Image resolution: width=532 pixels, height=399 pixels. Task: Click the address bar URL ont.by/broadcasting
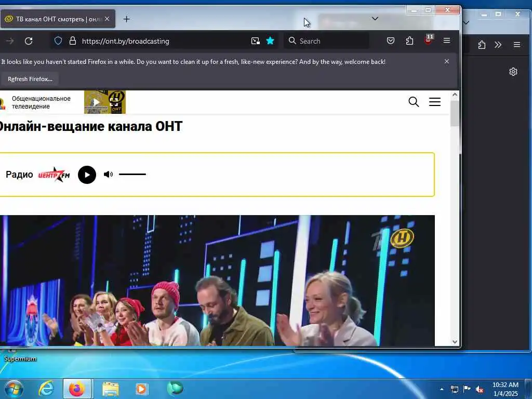(126, 41)
